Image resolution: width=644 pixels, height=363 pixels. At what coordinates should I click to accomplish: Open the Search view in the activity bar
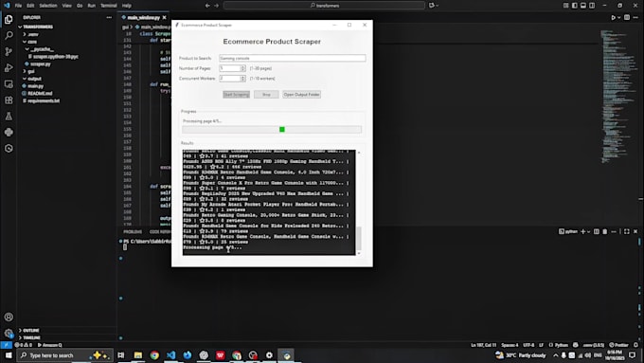[9, 35]
